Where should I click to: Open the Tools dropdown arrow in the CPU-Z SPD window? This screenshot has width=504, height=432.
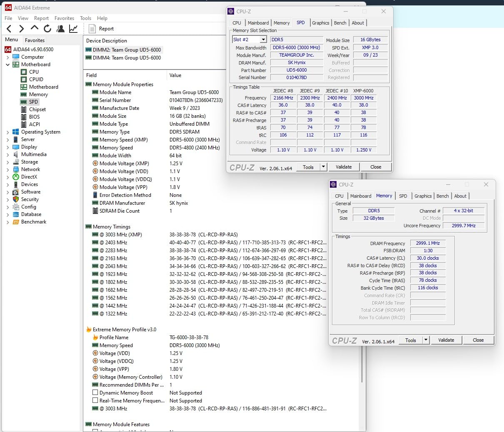click(x=323, y=167)
